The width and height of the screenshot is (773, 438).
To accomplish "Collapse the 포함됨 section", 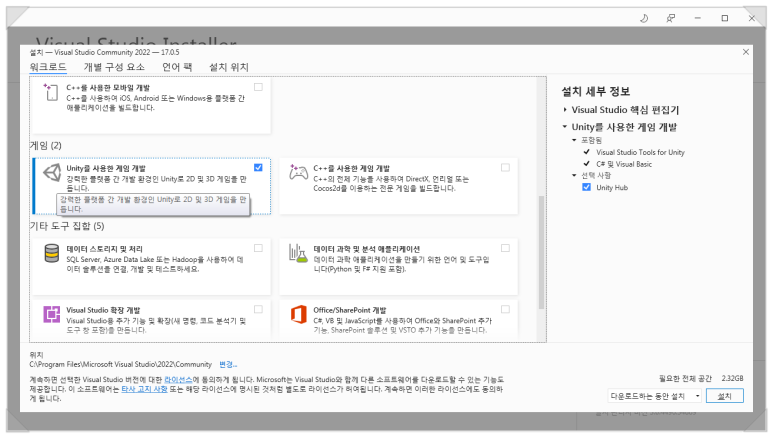I will tap(574, 140).
